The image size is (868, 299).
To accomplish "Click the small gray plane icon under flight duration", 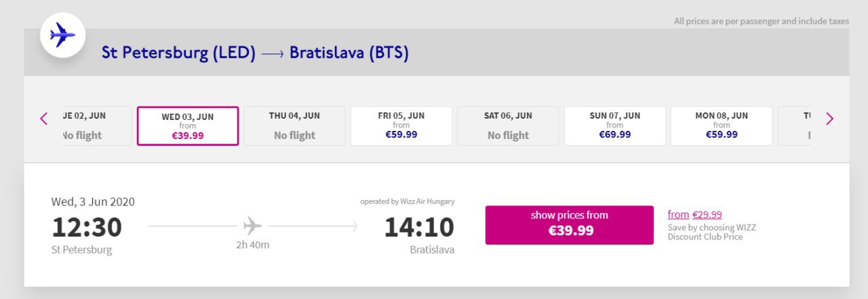I will coord(252,225).
